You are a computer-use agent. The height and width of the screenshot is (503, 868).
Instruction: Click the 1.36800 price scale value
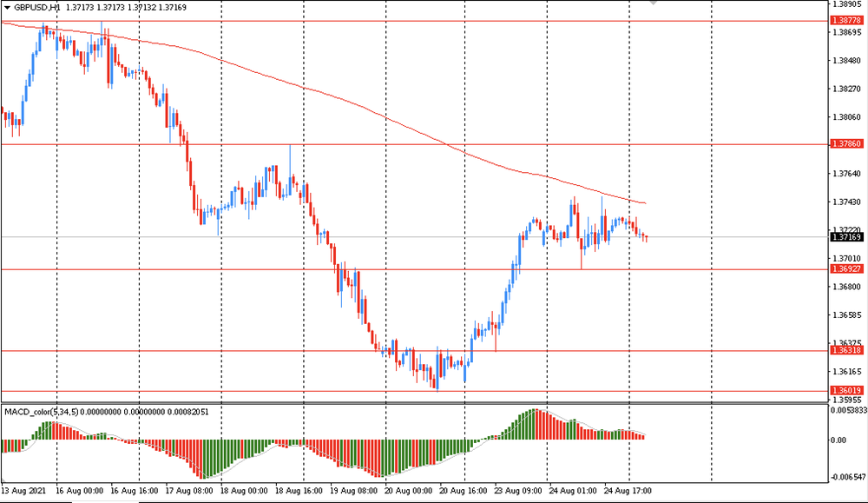click(847, 287)
